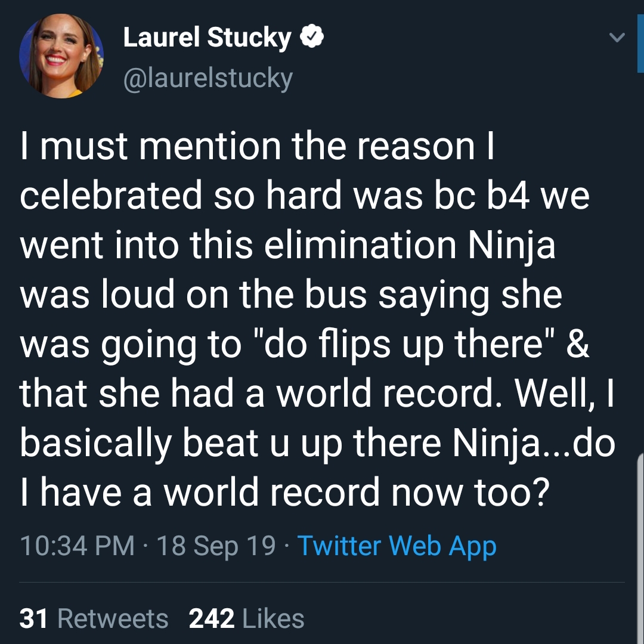Click the word "celebrated" in the tweet

pyautogui.click(x=111, y=195)
